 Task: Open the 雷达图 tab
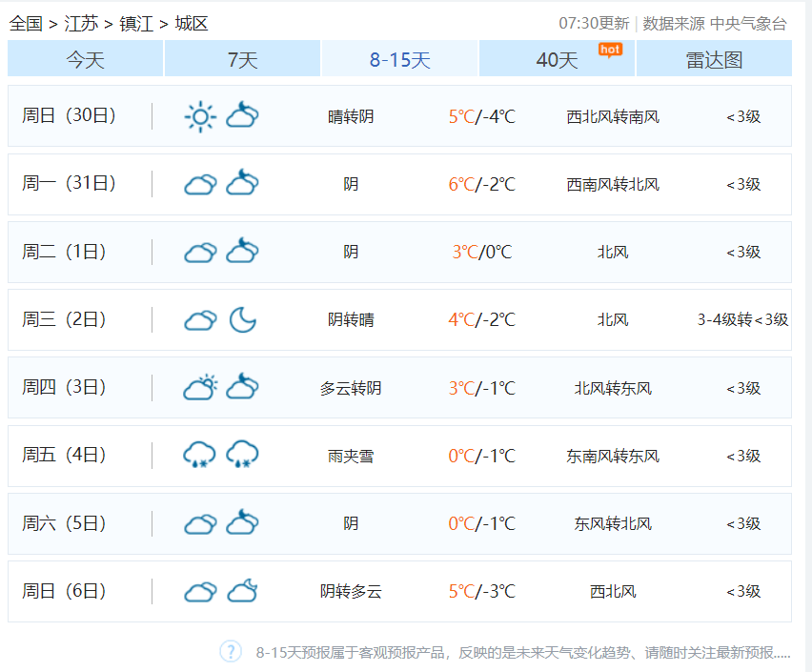(x=714, y=59)
